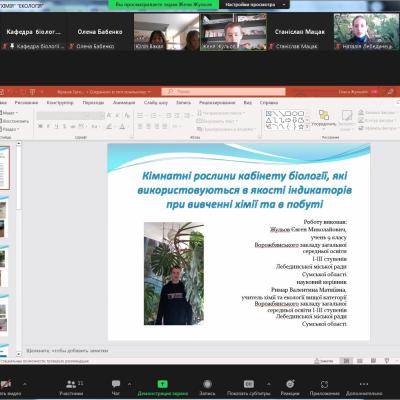Click the Упорядочить arrange button
This screenshot has height=400, width=400.
tap(324, 119)
